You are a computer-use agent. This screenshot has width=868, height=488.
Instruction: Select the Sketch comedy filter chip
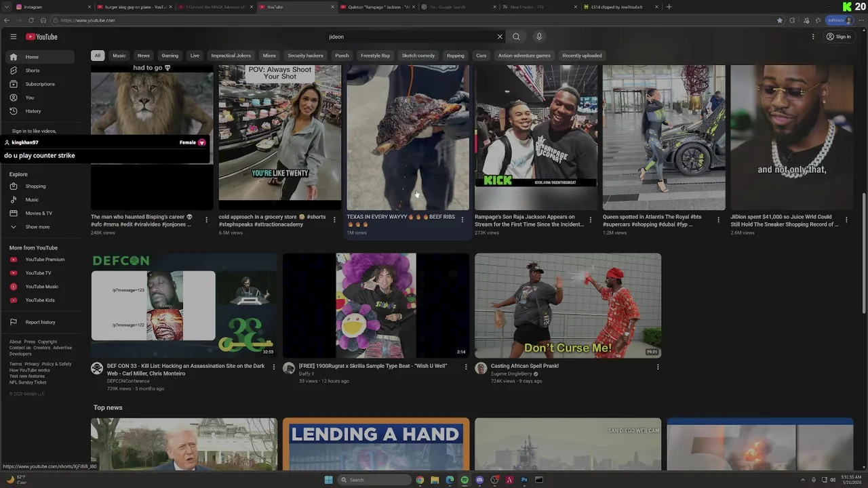(x=418, y=56)
